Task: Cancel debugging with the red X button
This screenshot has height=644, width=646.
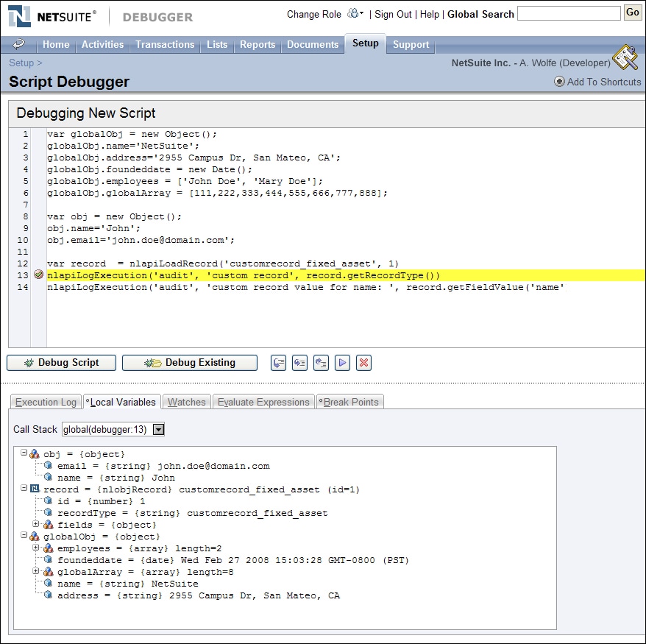Action: coord(363,363)
